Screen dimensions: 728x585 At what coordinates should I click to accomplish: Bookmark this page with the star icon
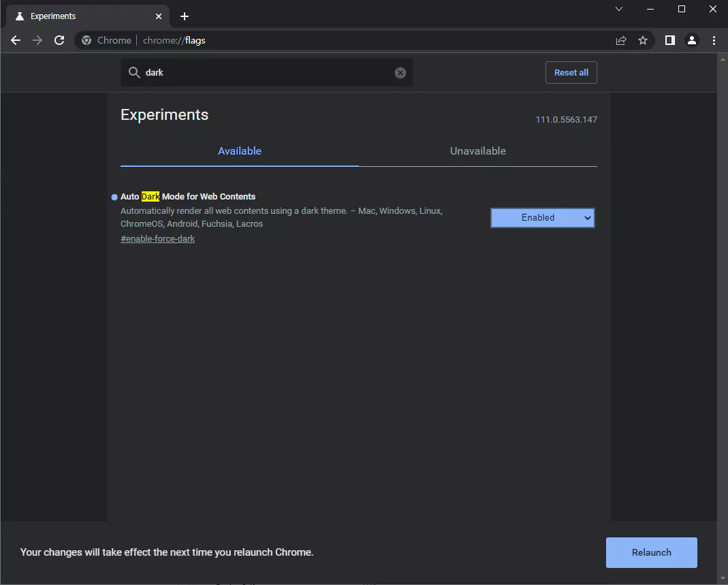click(x=643, y=40)
